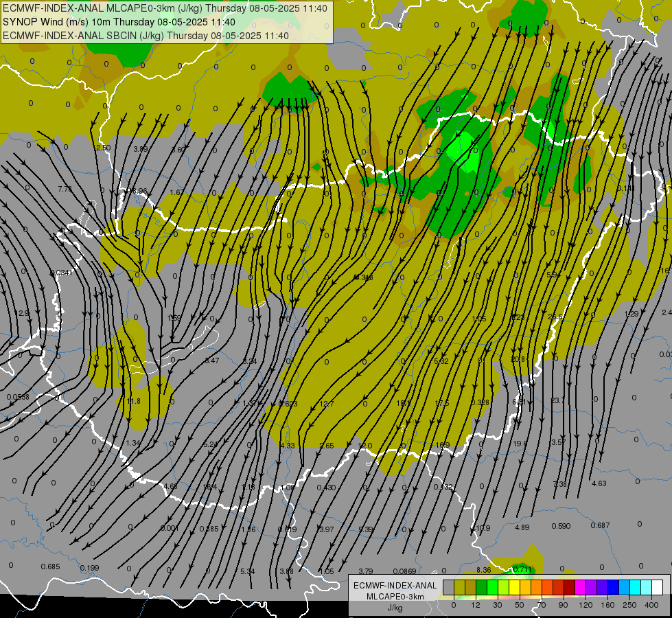Click the legend label 400
This screenshot has width=672, height=618.
pos(651,605)
